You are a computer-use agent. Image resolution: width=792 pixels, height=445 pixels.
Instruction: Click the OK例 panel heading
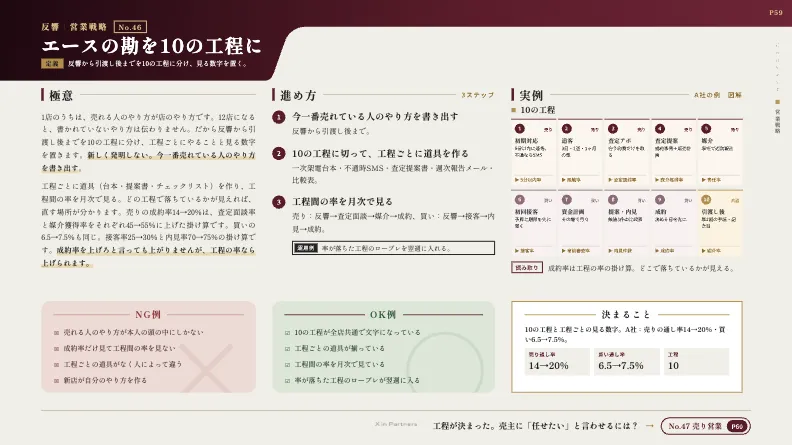[383, 315]
